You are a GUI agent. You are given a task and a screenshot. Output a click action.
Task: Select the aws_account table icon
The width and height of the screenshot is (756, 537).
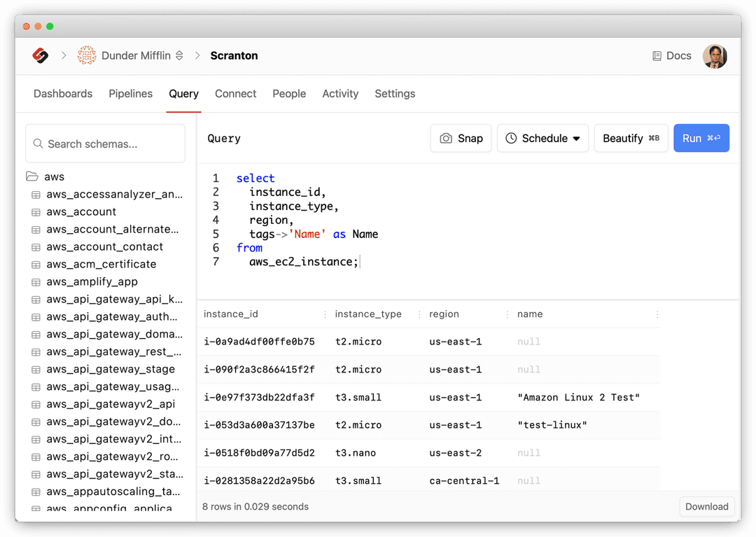pyautogui.click(x=36, y=211)
